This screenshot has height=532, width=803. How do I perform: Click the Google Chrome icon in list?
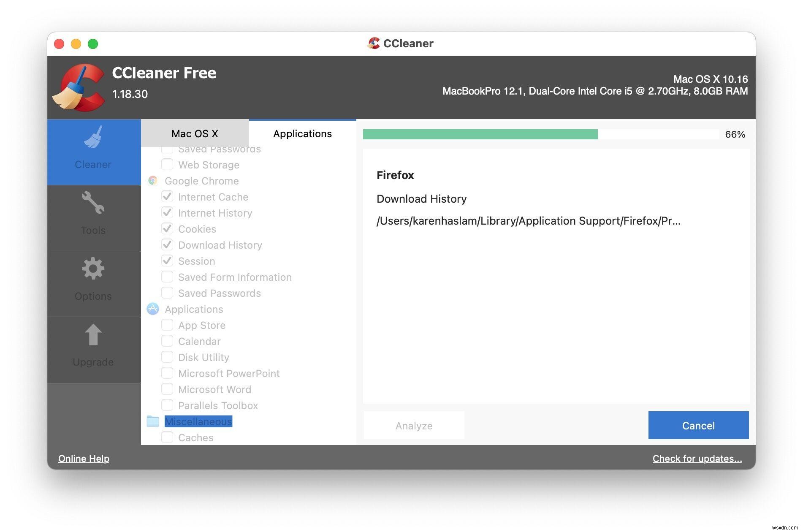(153, 181)
